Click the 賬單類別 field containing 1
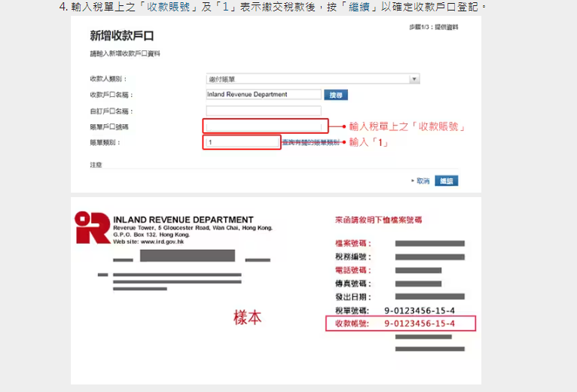 tap(241, 142)
